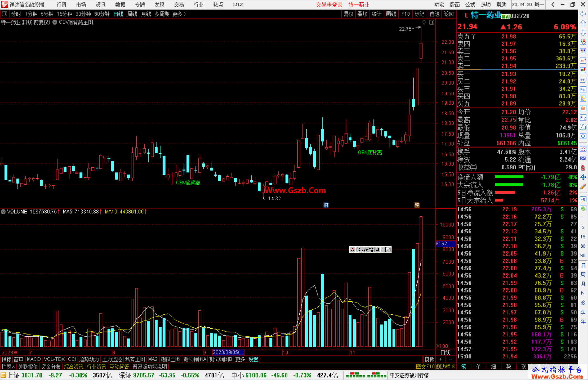
Task: Click the 设置 settings link
Action: [x=253, y=359]
